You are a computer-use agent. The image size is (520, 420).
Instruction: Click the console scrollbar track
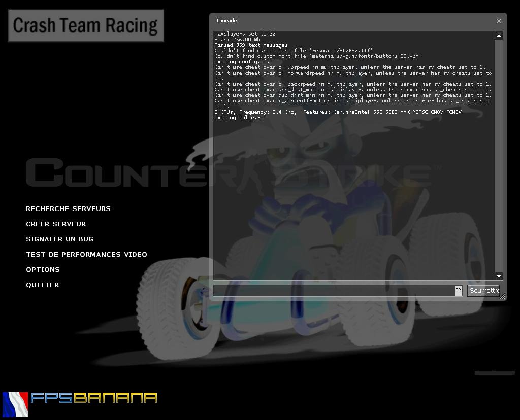click(499, 152)
